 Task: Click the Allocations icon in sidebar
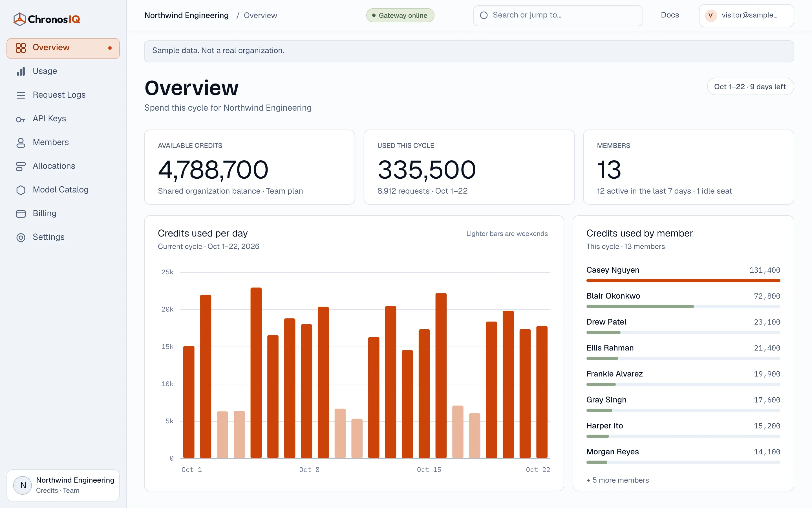pyautogui.click(x=21, y=166)
